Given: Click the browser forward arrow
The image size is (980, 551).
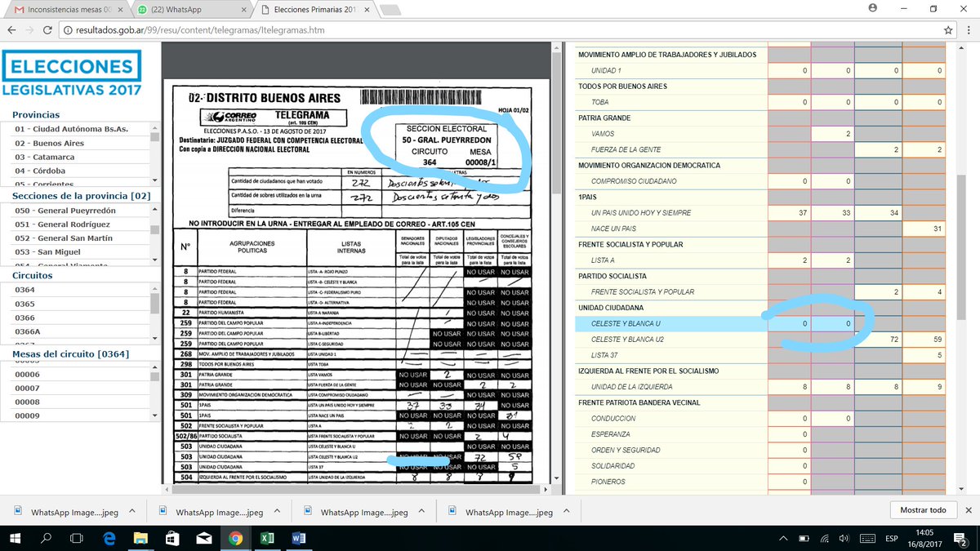Looking at the screenshot, I should pos(30,30).
